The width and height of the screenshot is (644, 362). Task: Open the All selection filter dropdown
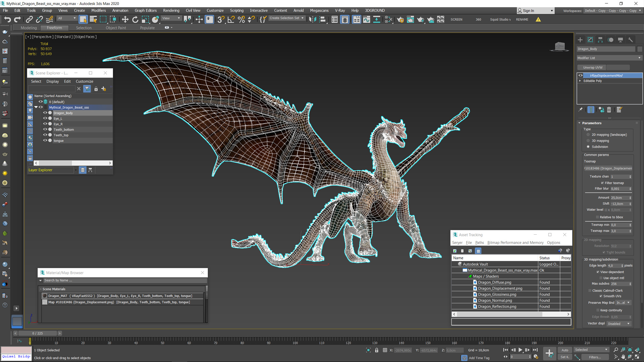(67, 18)
